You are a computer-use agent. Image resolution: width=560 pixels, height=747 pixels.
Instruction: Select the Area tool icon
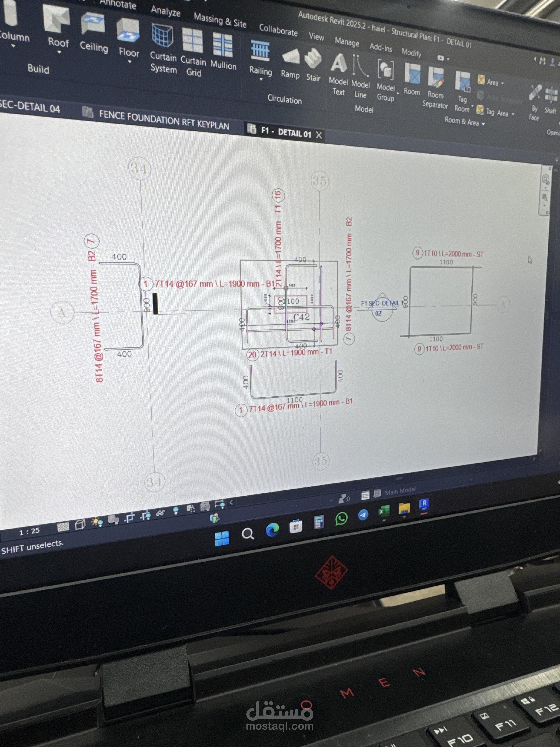[481, 80]
